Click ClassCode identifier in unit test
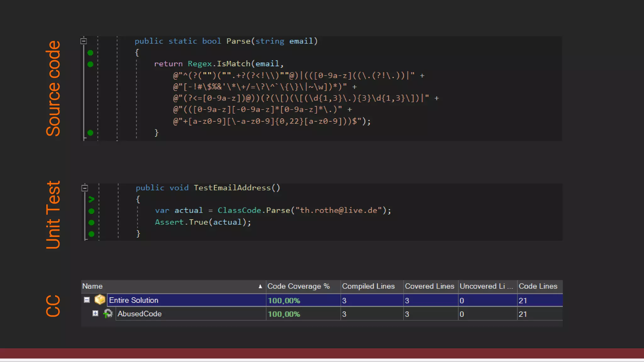Screen dimensions: 644x362 (239, 211)
